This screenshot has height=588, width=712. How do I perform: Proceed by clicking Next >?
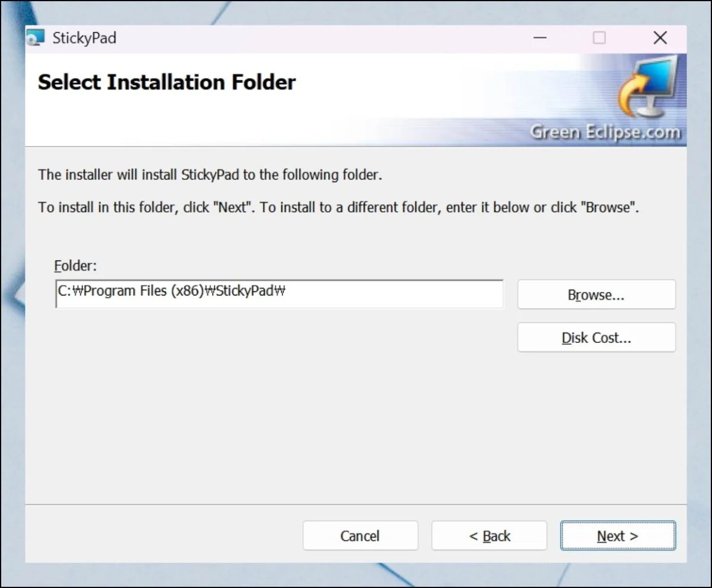coord(618,536)
